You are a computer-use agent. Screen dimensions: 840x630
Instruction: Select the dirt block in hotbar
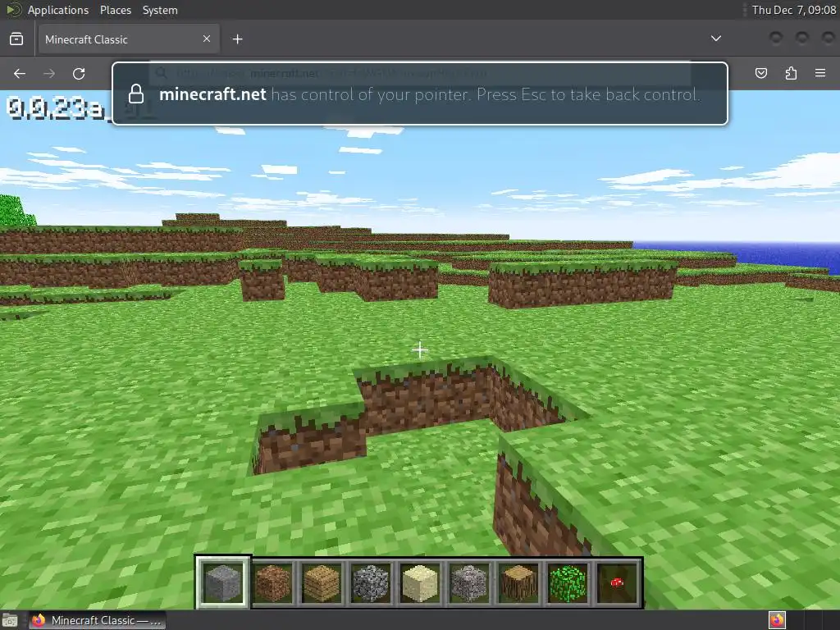tap(272, 582)
